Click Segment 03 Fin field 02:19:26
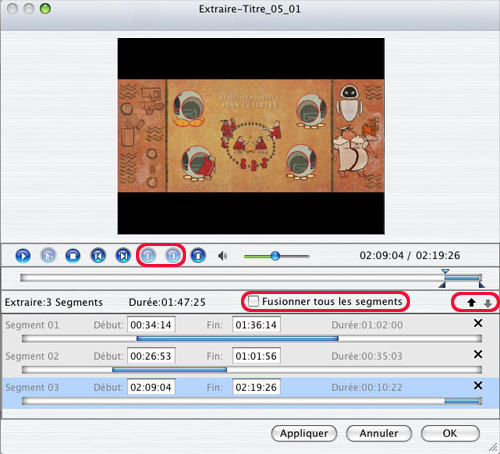 (256, 387)
